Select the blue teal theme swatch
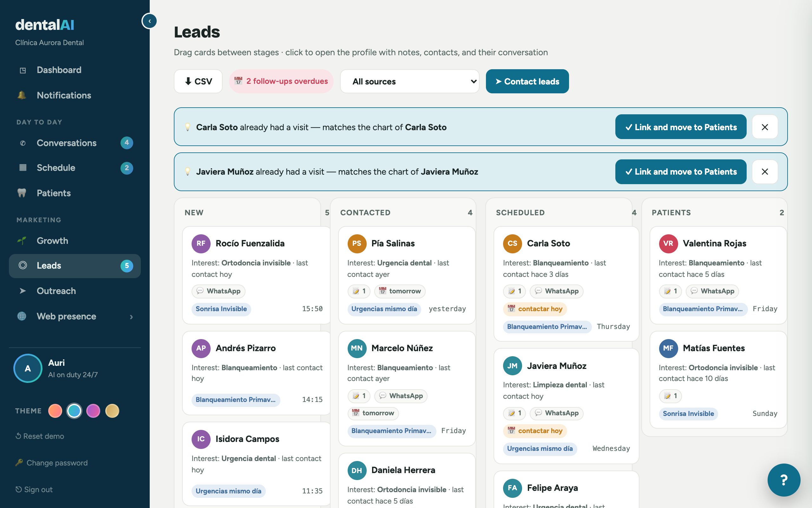This screenshot has width=812, height=508. coord(74,411)
